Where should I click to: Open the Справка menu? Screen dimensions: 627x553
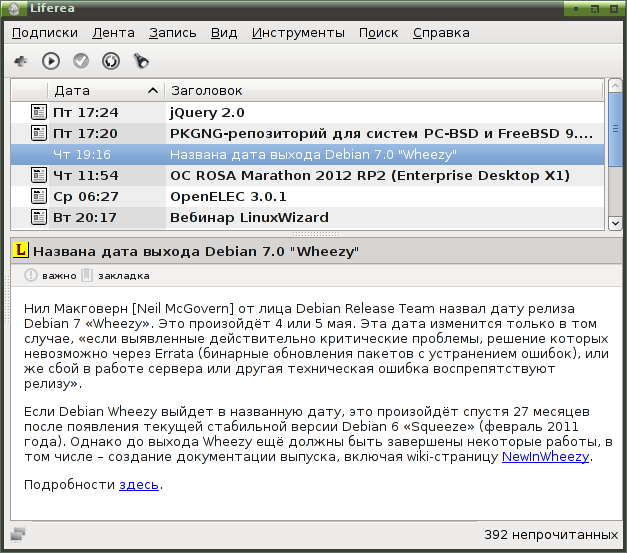coord(441,33)
